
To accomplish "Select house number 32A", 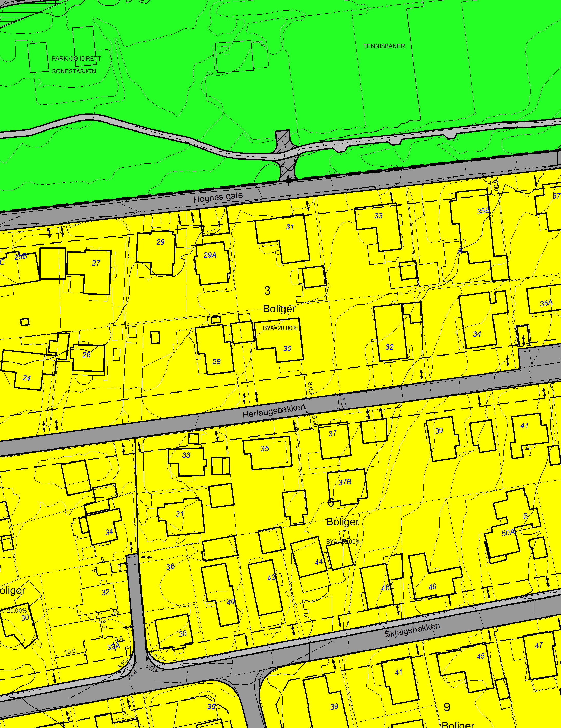I will click(113, 647).
